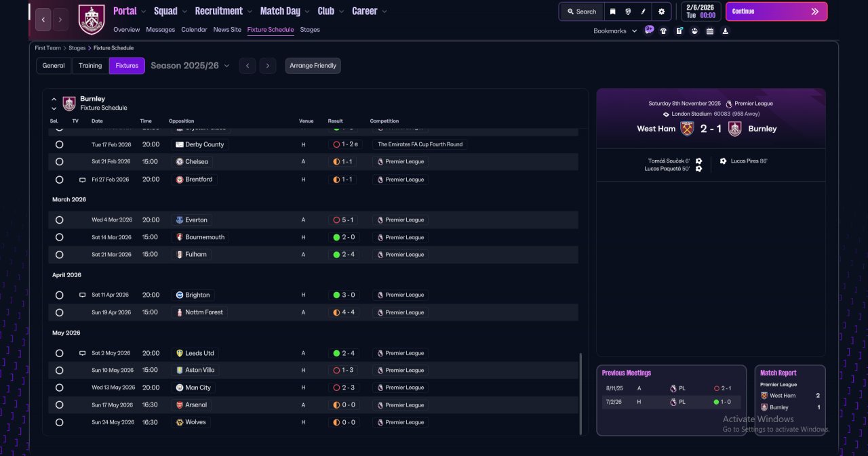
Task: Open the Stages sub-menu item
Action: [x=310, y=30]
